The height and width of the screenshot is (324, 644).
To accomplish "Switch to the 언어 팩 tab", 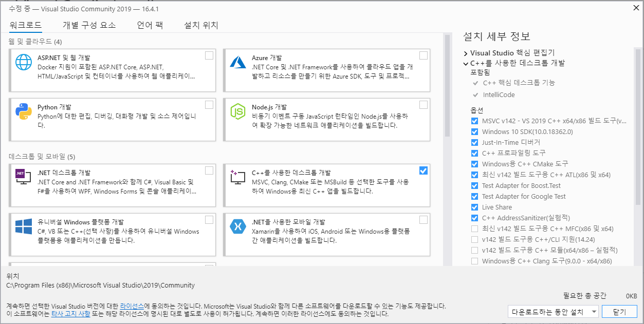I will (150, 25).
